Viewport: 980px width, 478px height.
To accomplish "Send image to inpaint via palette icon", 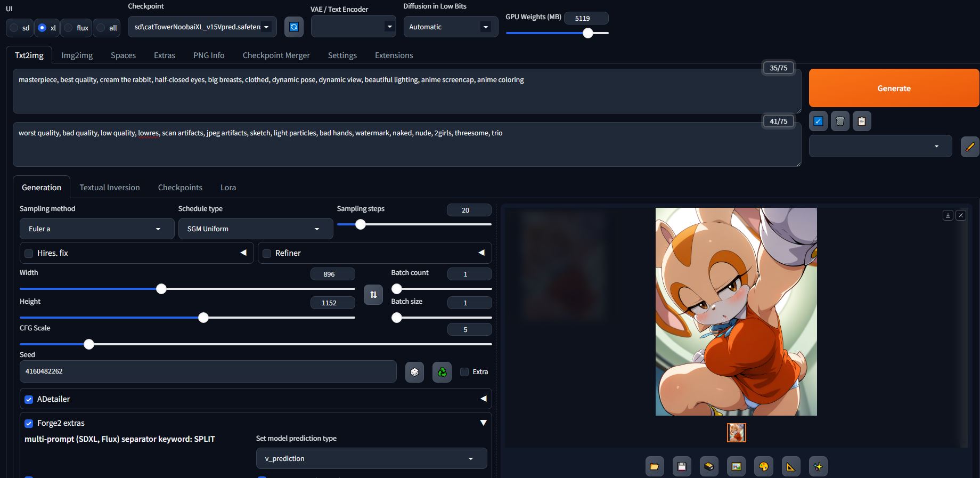I will pyautogui.click(x=764, y=467).
